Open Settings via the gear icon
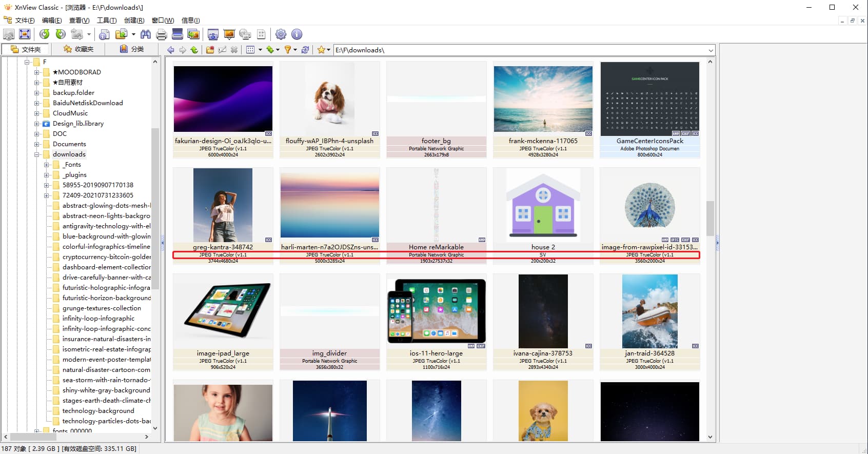 [x=281, y=34]
